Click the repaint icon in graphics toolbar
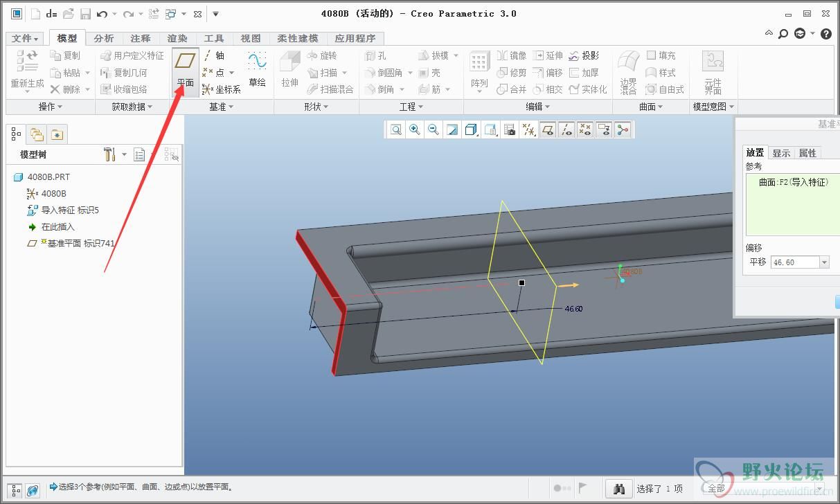840x504 pixels. 452,129
